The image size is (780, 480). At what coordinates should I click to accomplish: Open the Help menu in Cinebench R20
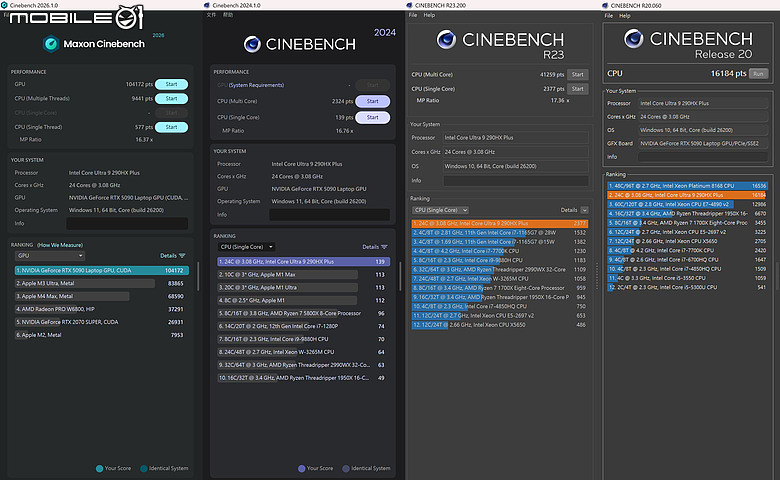[625, 15]
